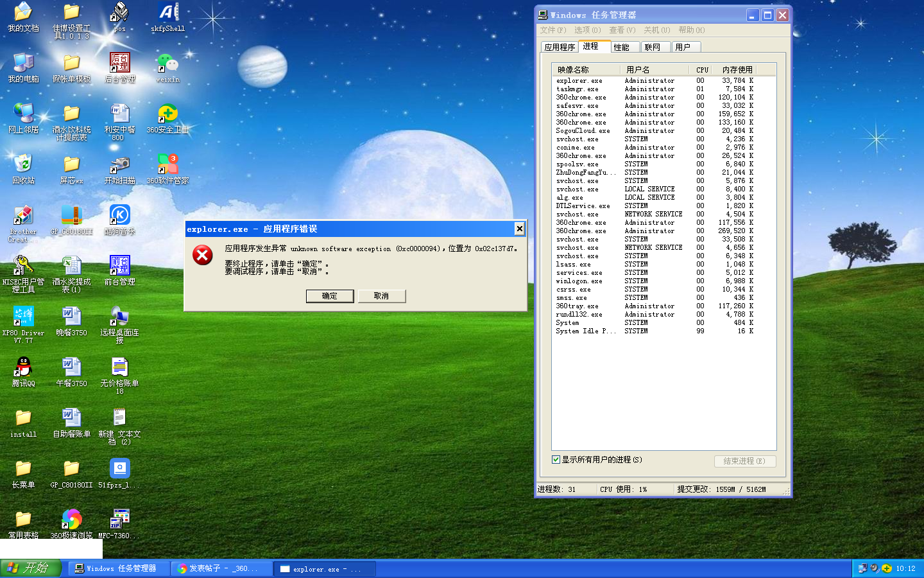Switch to the 应用程序 tab
This screenshot has width=924, height=578.
[560, 47]
